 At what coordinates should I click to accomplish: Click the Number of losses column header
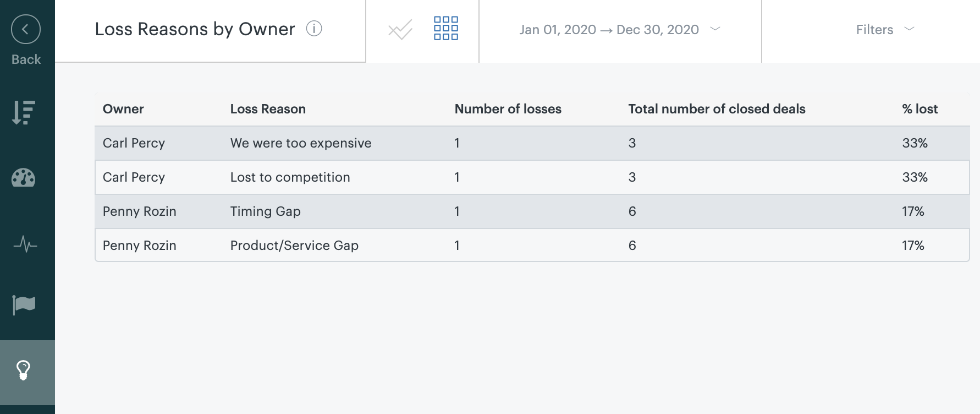[508, 109]
